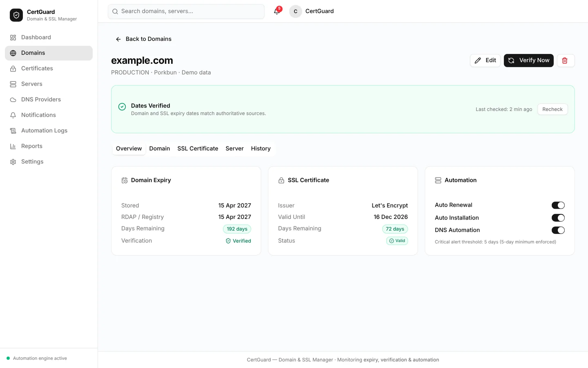Delete domain using red trash icon
588x368 pixels.
[x=566, y=61]
